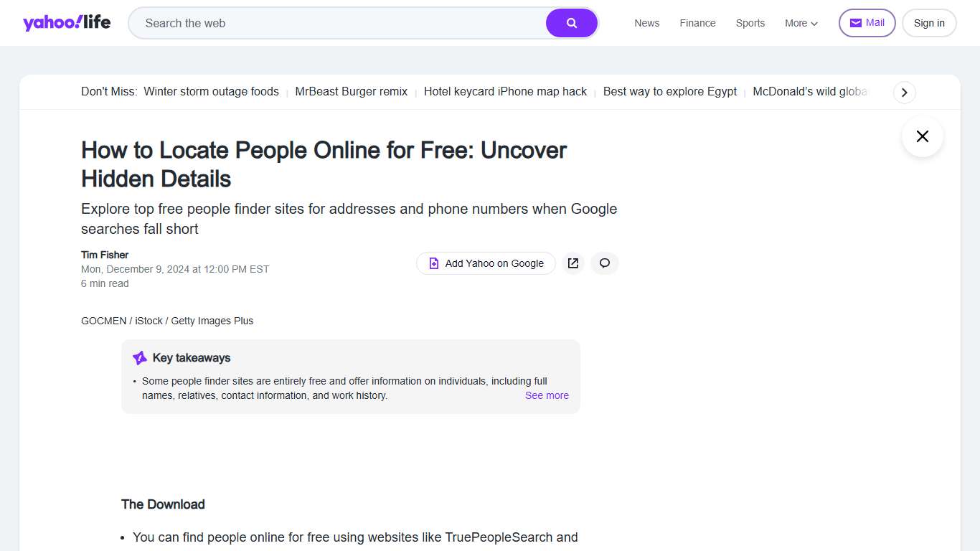The height and width of the screenshot is (551, 980).
Task: Click inside the Search the web field
Action: 323,23
